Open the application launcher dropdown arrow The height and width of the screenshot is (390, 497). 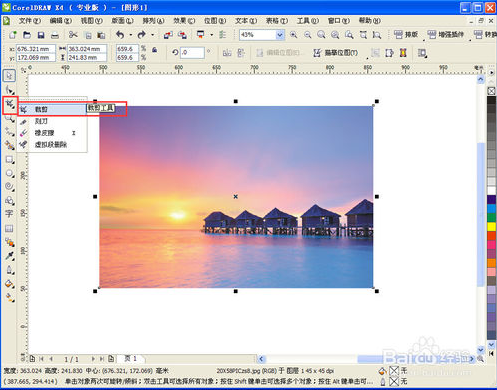[x=211, y=35]
